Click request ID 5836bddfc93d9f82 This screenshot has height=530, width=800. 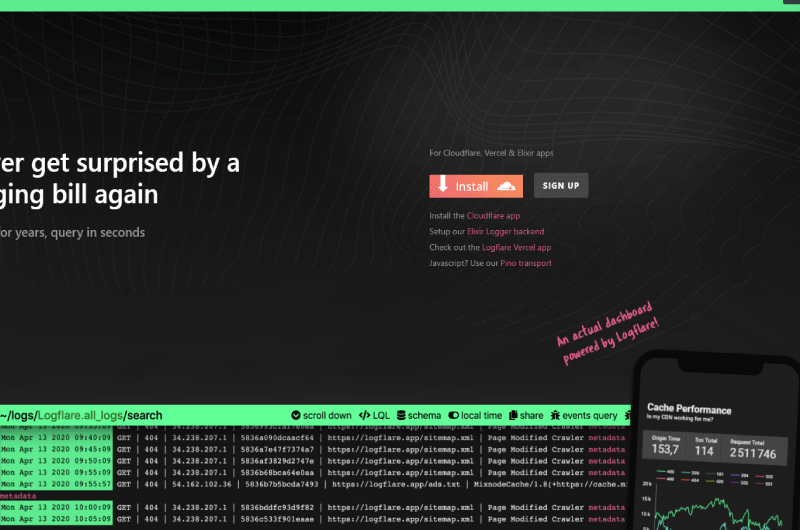(x=277, y=508)
